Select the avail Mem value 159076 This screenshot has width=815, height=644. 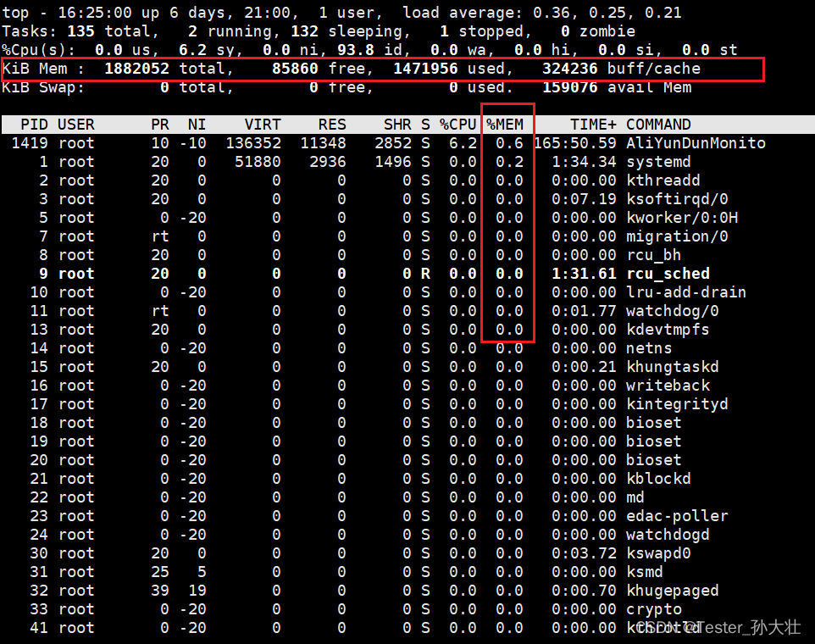(569, 87)
